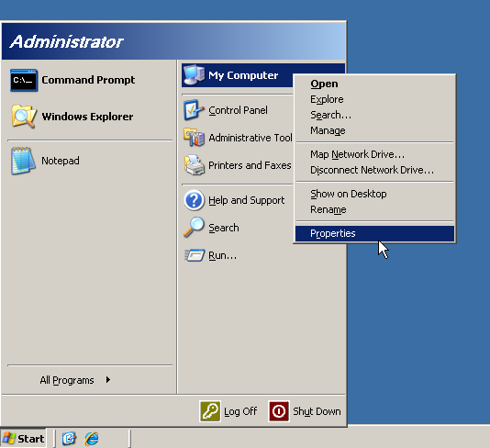
Task: Click the My Computer icon
Action: [x=194, y=75]
